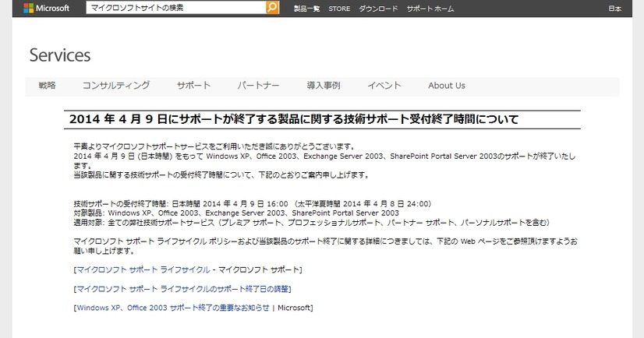Open Windows XP、Office 2003 サポート終了 link
This screenshot has height=338, width=644.
coord(173,308)
